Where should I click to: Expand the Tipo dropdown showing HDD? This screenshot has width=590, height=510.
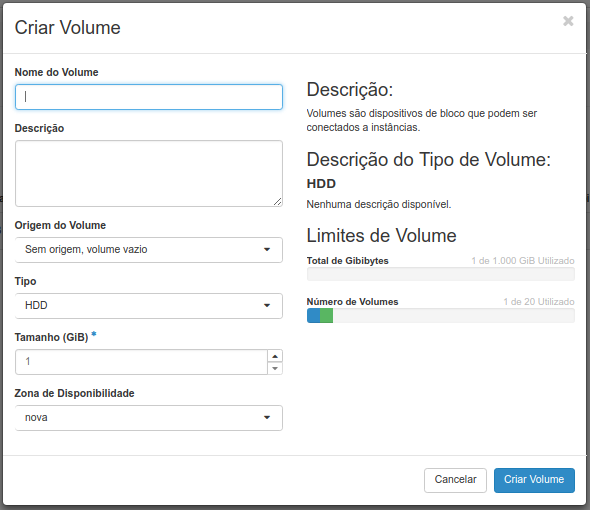(149, 306)
